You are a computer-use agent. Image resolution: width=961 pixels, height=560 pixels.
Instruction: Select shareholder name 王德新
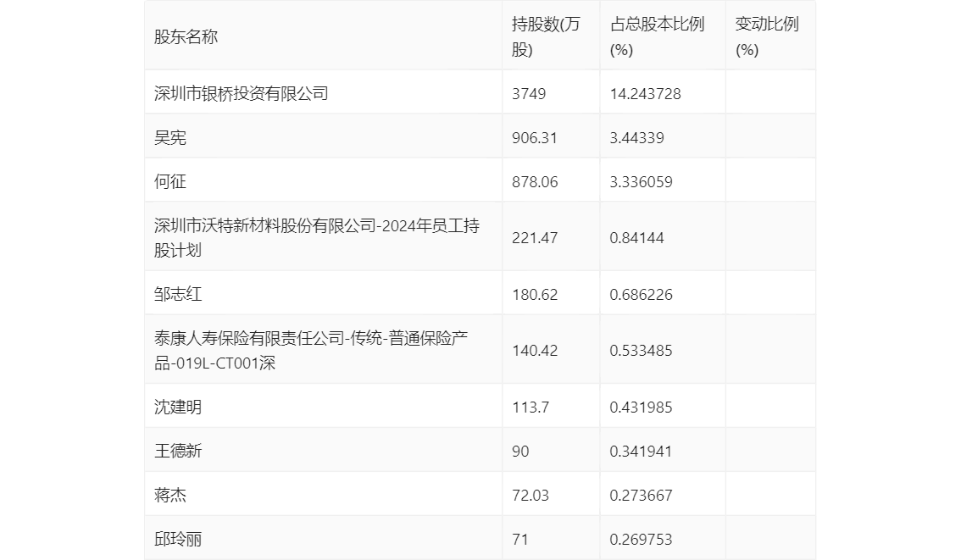pyautogui.click(x=178, y=452)
